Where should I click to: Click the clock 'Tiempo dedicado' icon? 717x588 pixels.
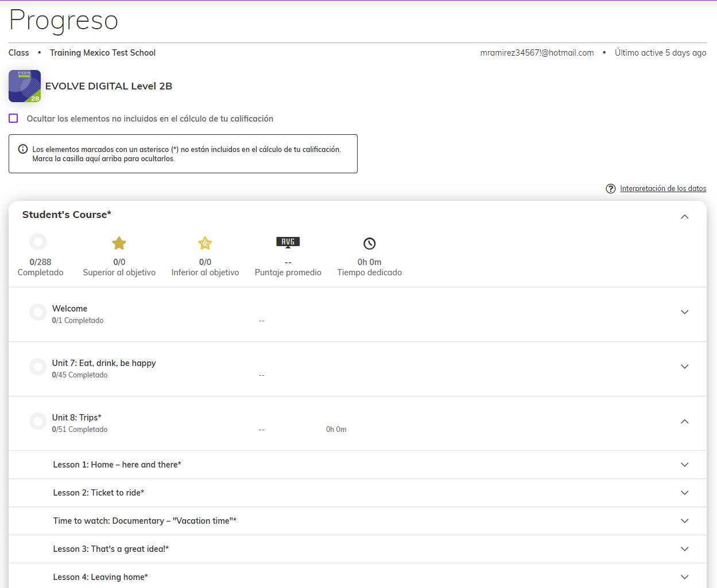pos(370,243)
